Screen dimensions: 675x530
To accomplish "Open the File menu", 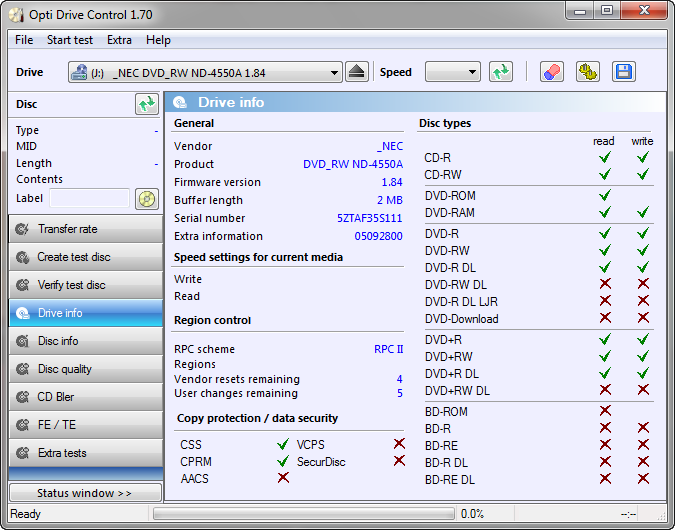I will 24,40.
